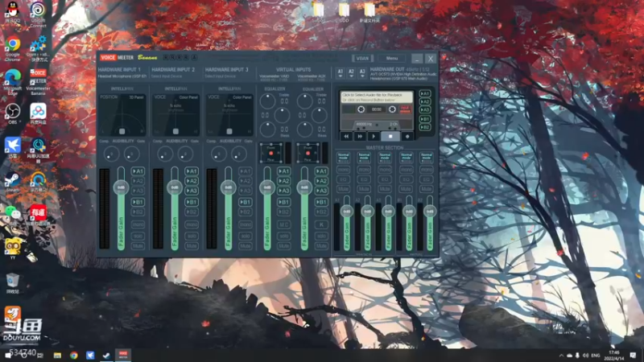Stop the cassette recorder
Viewport: 644px width, 362px height.
click(390, 136)
